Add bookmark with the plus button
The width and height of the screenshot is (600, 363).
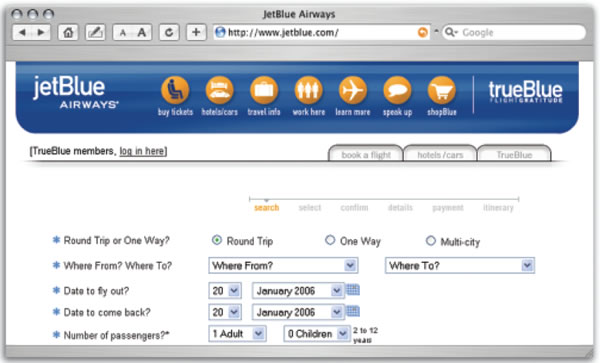[196, 33]
